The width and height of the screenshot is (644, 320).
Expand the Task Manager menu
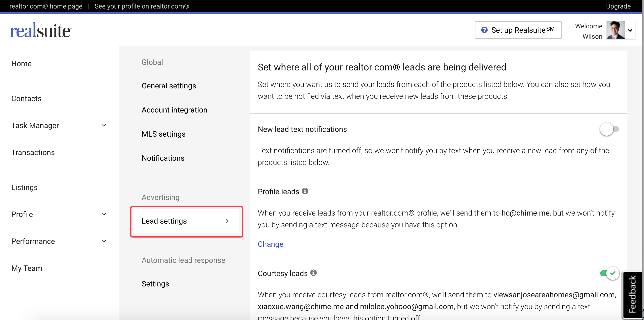coord(104,125)
